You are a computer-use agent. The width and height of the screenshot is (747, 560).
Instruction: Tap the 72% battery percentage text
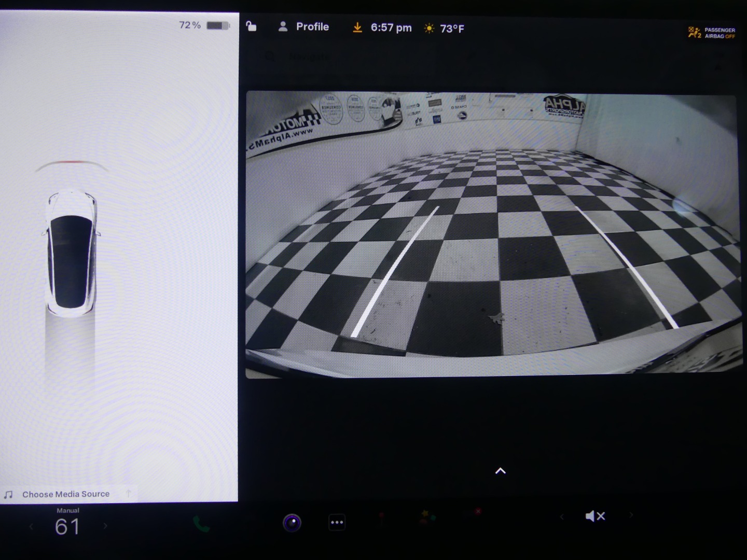(x=189, y=25)
